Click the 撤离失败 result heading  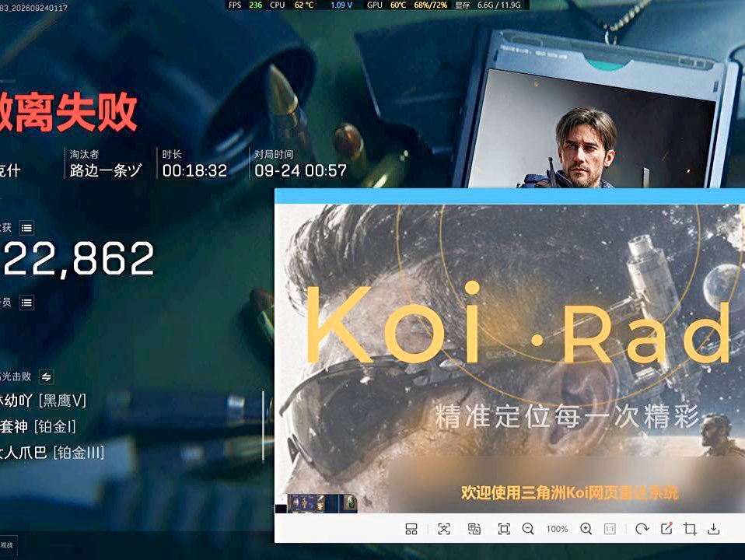(68, 112)
